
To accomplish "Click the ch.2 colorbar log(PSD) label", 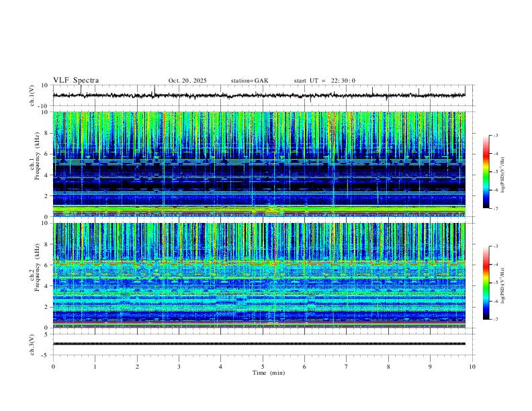I will tap(503, 285).
